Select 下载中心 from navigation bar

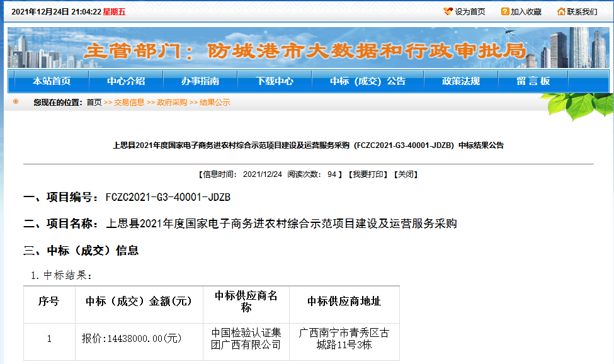coord(275,81)
